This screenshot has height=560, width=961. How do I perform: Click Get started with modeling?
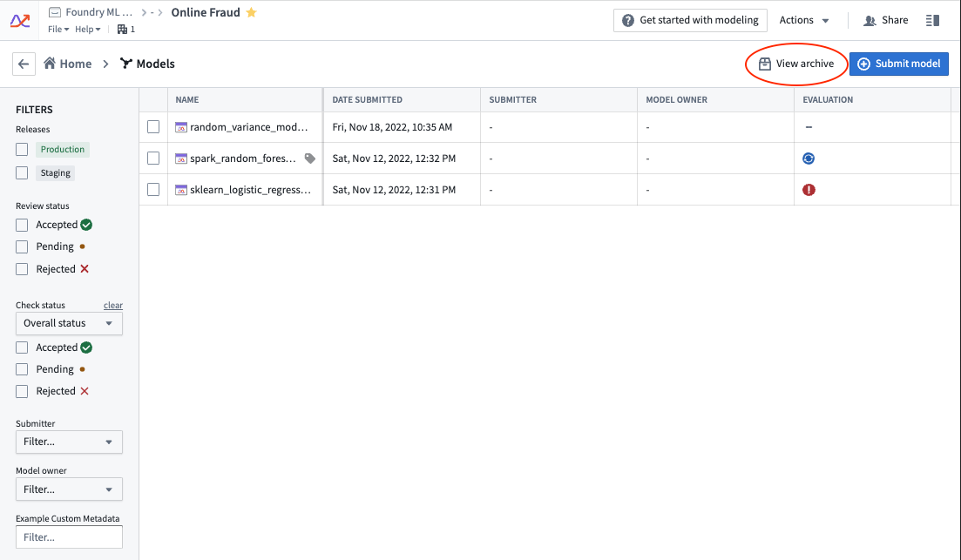tap(690, 20)
